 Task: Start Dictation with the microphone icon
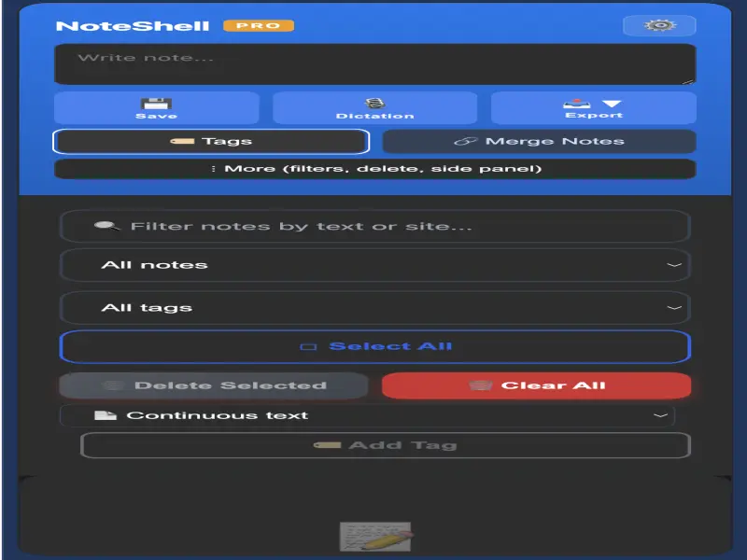tap(374, 104)
